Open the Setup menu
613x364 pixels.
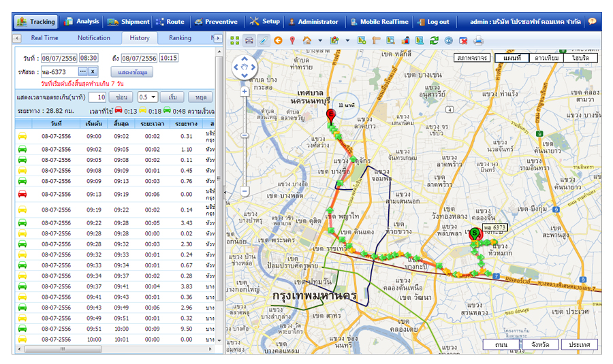(265, 22)
